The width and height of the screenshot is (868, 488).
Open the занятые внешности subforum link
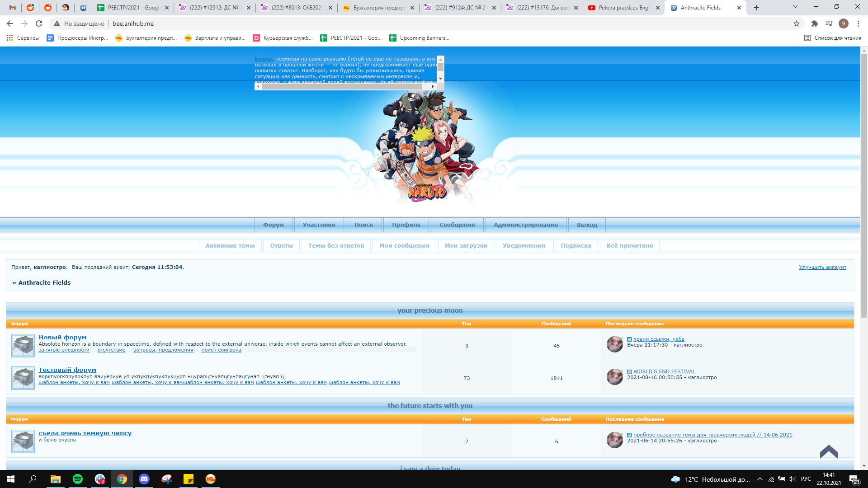click(64, 350)
